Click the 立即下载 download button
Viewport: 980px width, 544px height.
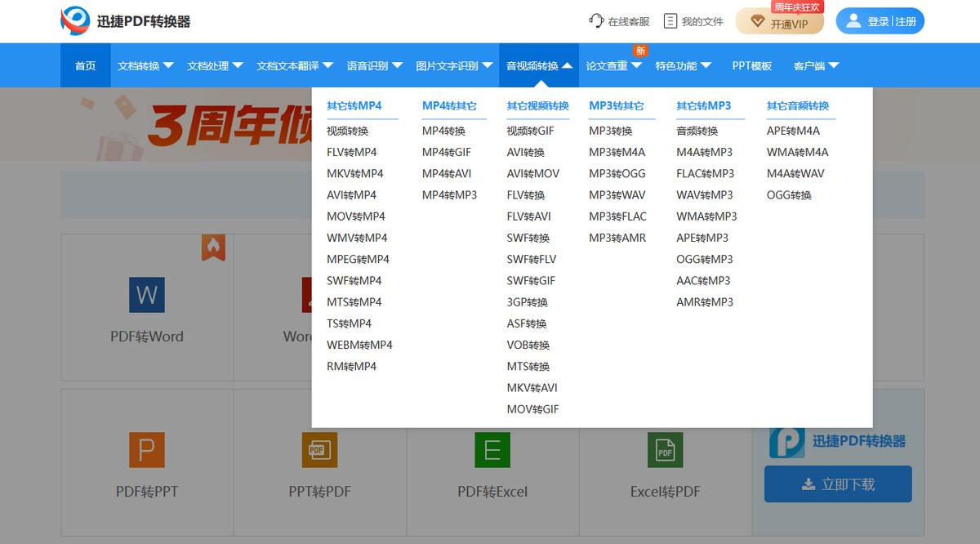click(x=838, y=484)
